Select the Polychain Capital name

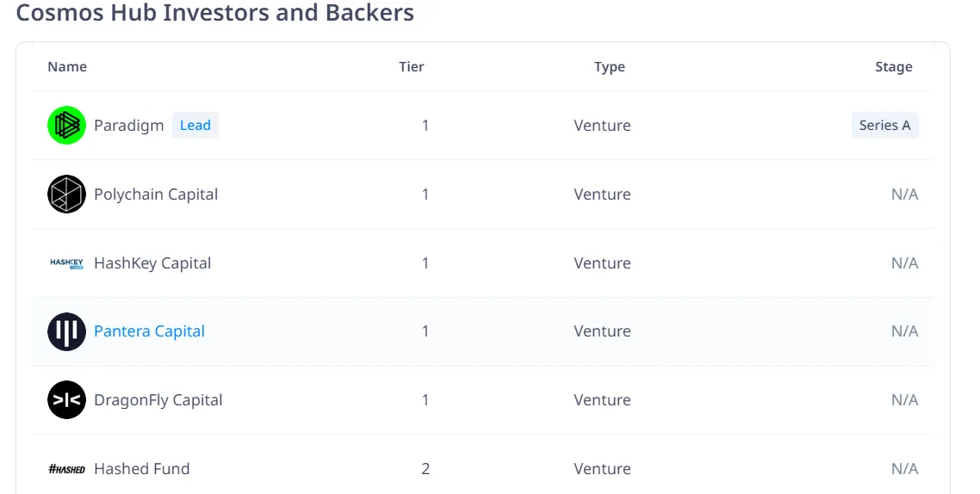pos(156,195)
